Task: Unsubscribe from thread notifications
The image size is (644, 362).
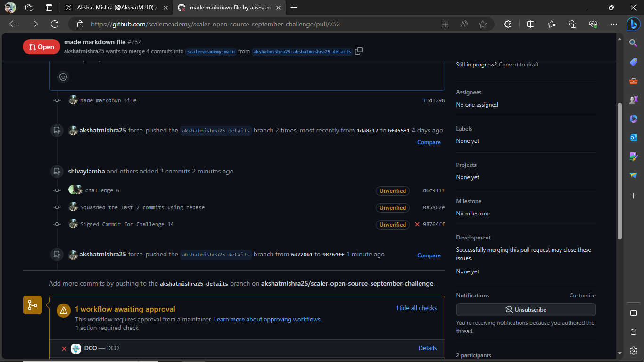Action: pos(525,310)
